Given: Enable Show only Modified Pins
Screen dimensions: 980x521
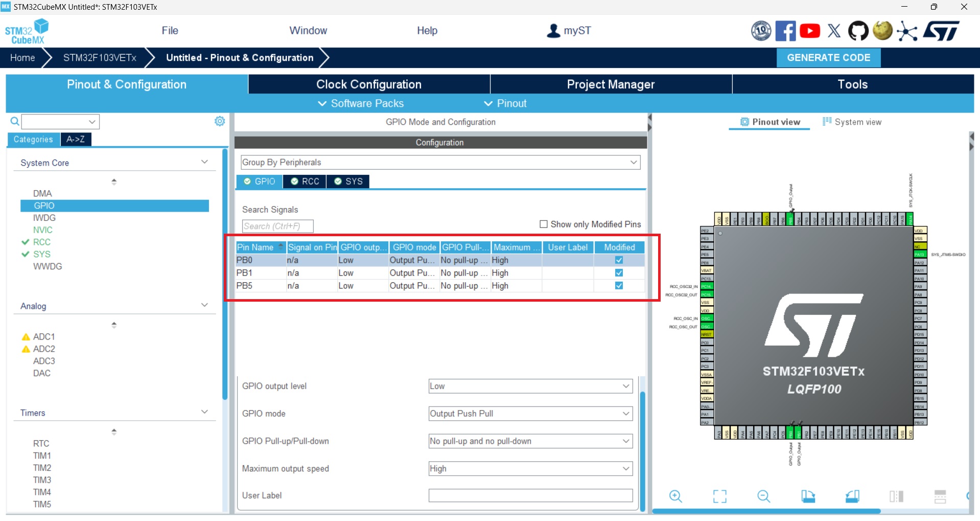Looking at the screenshot, I should 544,224.
